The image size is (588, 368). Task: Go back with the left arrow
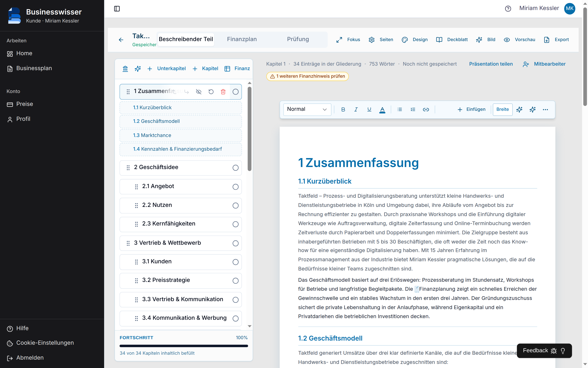121,40
